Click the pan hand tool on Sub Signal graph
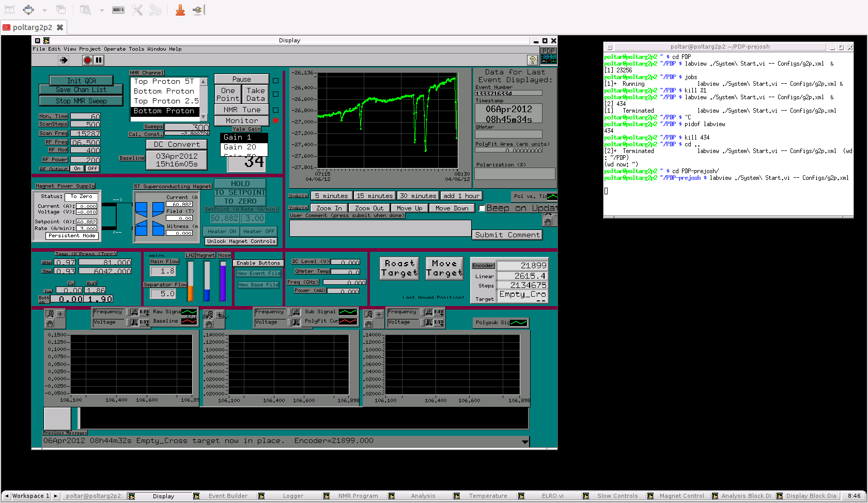The width and height of the screenshot is (868, 503). (209, 324)
